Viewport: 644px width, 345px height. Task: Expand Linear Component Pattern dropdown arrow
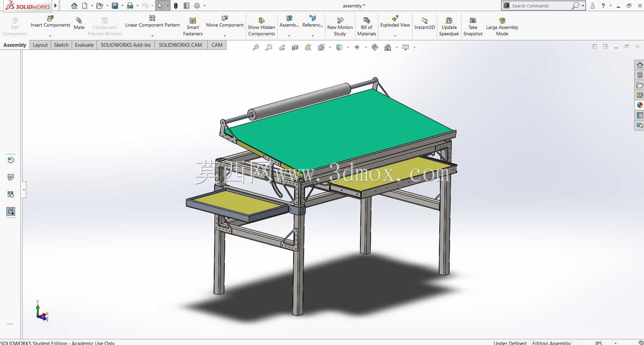pos(152,36)
